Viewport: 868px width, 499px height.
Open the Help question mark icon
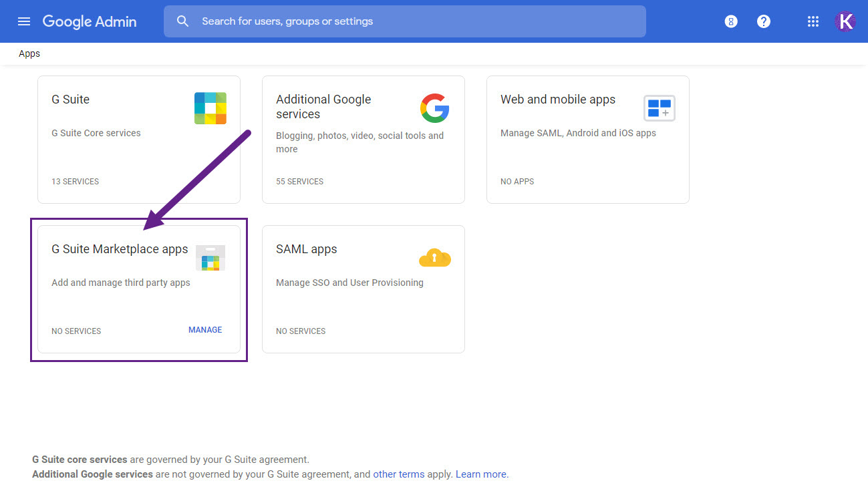[x=764, y=21]
